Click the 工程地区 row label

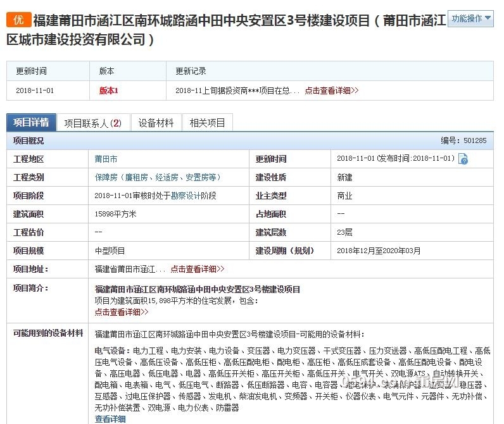coord(28,159)
